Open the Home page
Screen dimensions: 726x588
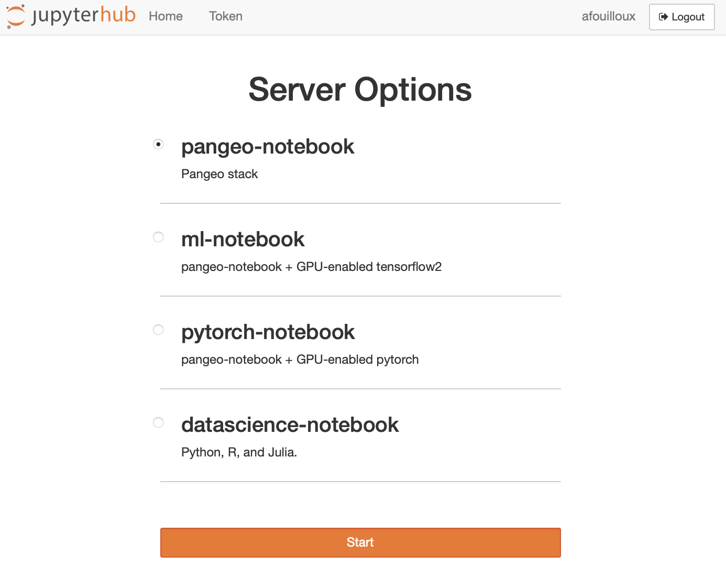click(x=165, y=16)
